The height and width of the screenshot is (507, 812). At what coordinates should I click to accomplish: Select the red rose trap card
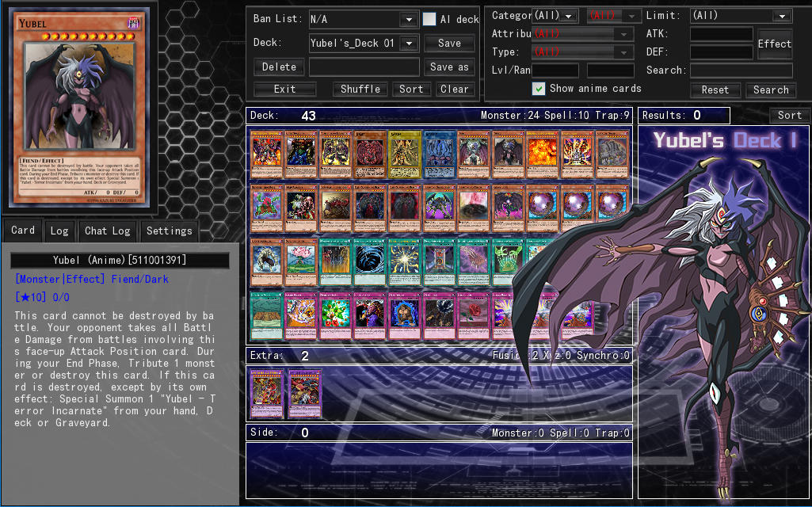[x=474, y=316]
